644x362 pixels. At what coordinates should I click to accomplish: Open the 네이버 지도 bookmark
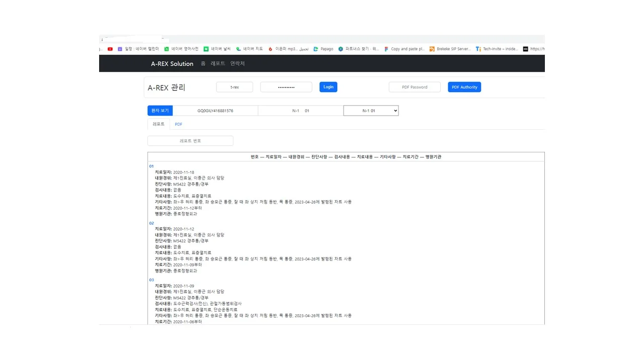point(249,49)
